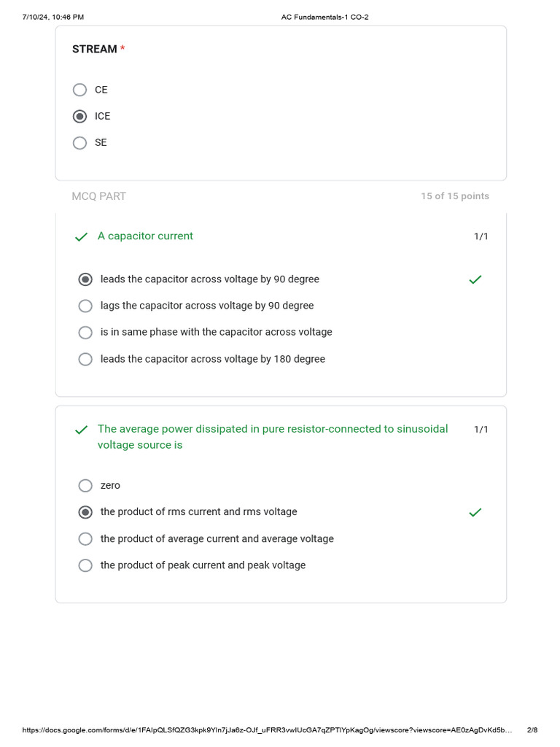The image size is (560, 747).
Task: Open the docs.google.com forms URL in footer
Action: [x=267, y=730]
